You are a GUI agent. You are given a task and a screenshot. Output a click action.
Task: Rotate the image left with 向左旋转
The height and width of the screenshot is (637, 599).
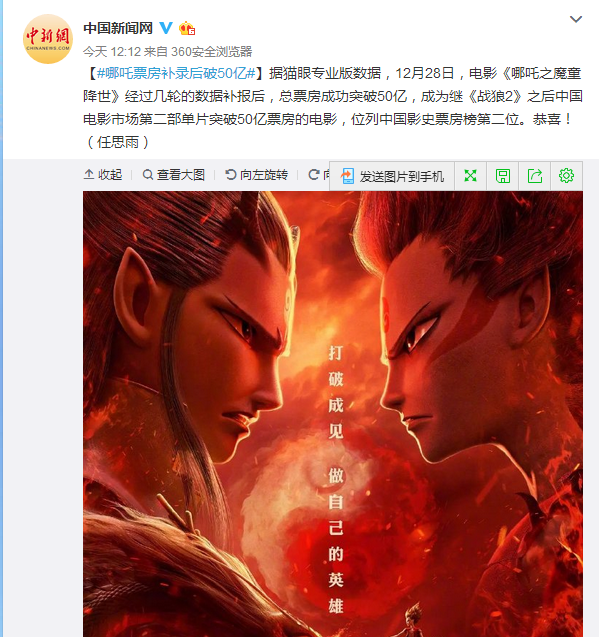pyautogui.click(x=256, y=175)
